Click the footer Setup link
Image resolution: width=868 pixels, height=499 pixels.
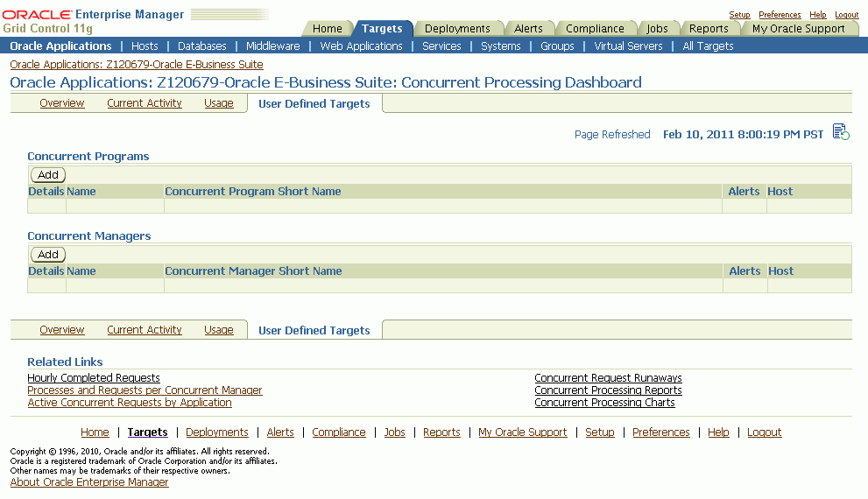(599, 432)
